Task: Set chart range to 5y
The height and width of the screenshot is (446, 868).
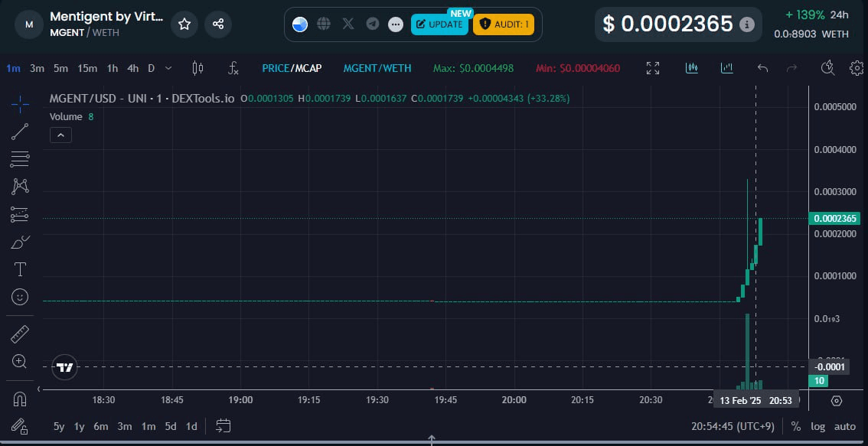Action: pos(59,426)
